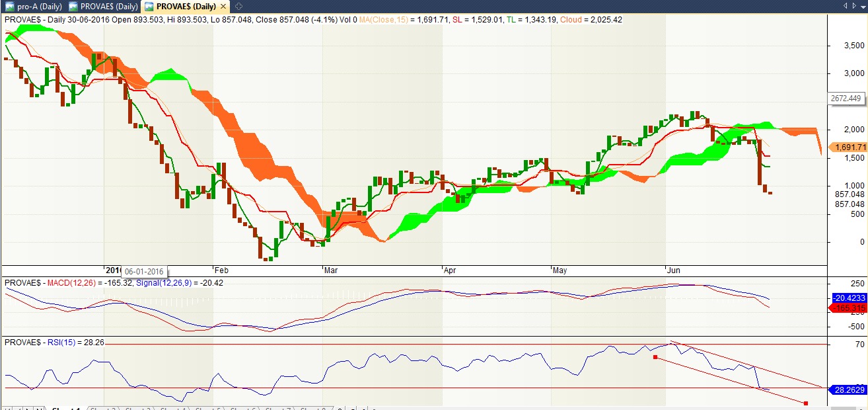The image size is (868, 410).
Task: Click the blue 28.2629 RSI value label
Action: (x=848, y=390)
